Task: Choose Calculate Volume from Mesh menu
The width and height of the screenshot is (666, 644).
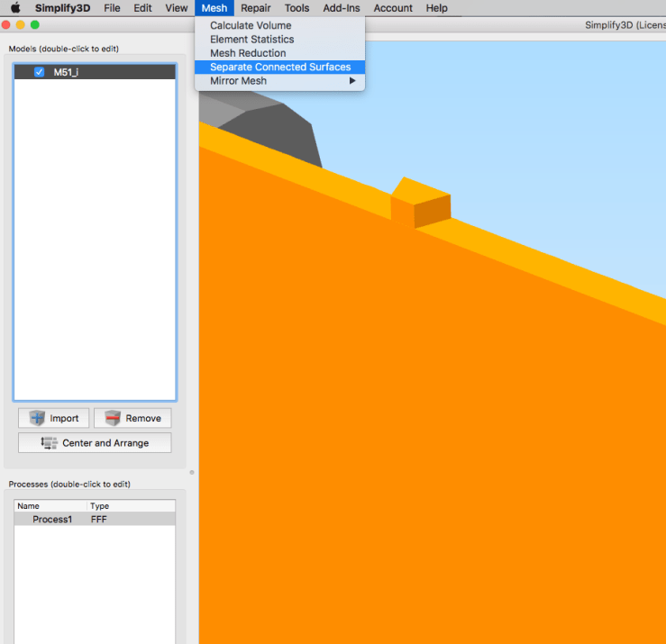Action: click(279, 25)
